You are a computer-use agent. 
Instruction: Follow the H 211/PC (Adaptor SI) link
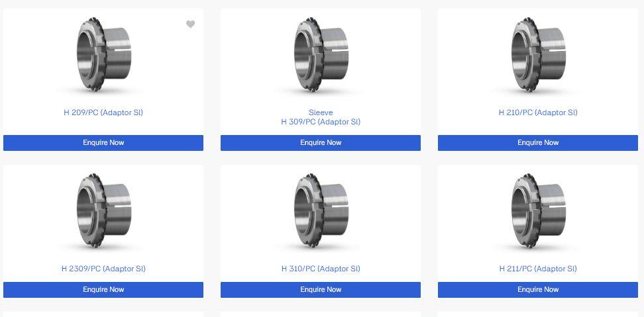click(538, 269)
